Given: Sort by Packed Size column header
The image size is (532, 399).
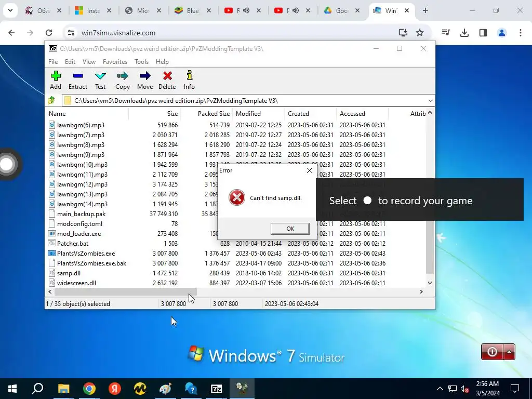Looking at the screenshot, I should 214,114.
